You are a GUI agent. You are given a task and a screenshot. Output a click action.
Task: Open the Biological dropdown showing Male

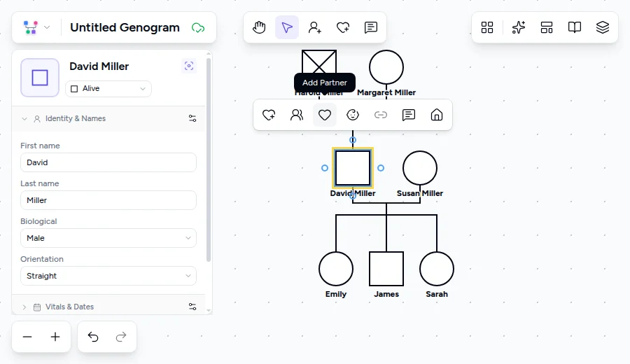tap(108, 238)
